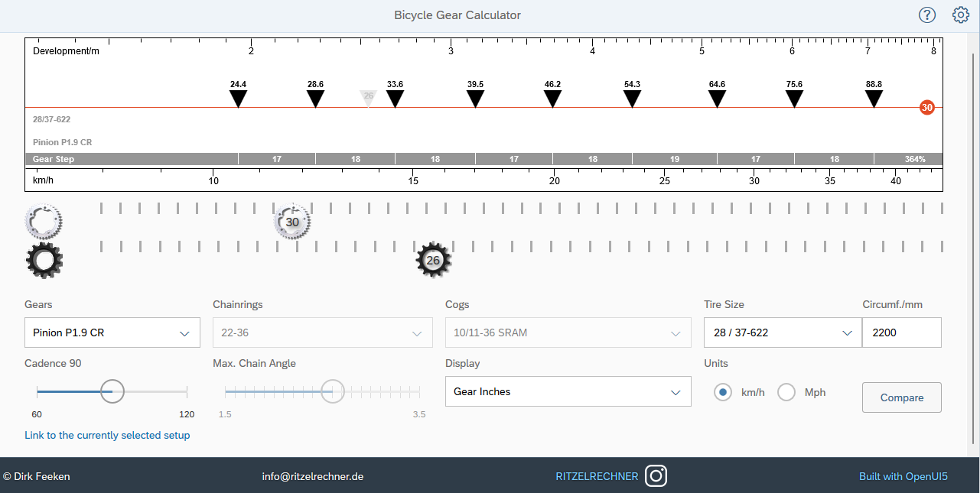
Task: Click the Cadence slider handle
Action: pos(112,391)
